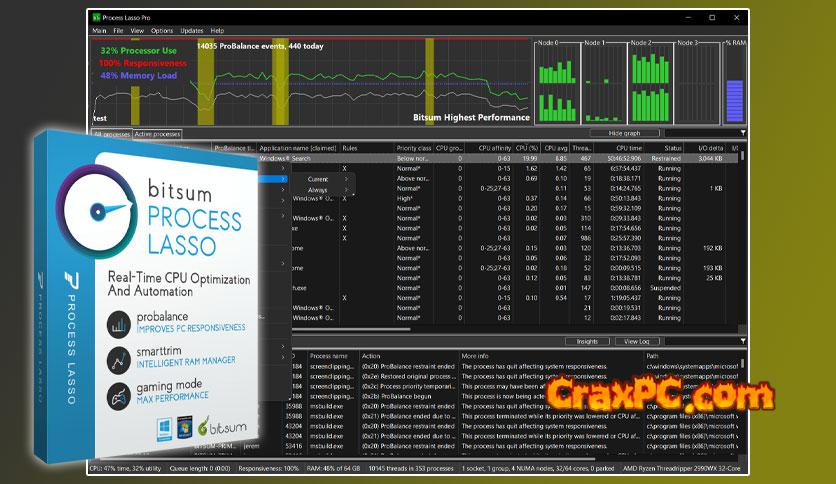This screenshot has width=836, height=484.
Task: Open the Updates menu
Action: [x=191, y=31]
